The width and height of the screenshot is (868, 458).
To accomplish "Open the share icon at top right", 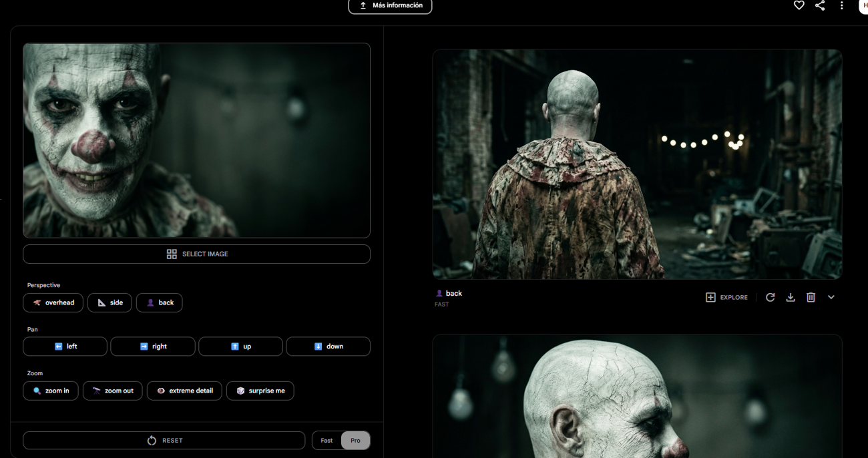I will pos(820,5).
